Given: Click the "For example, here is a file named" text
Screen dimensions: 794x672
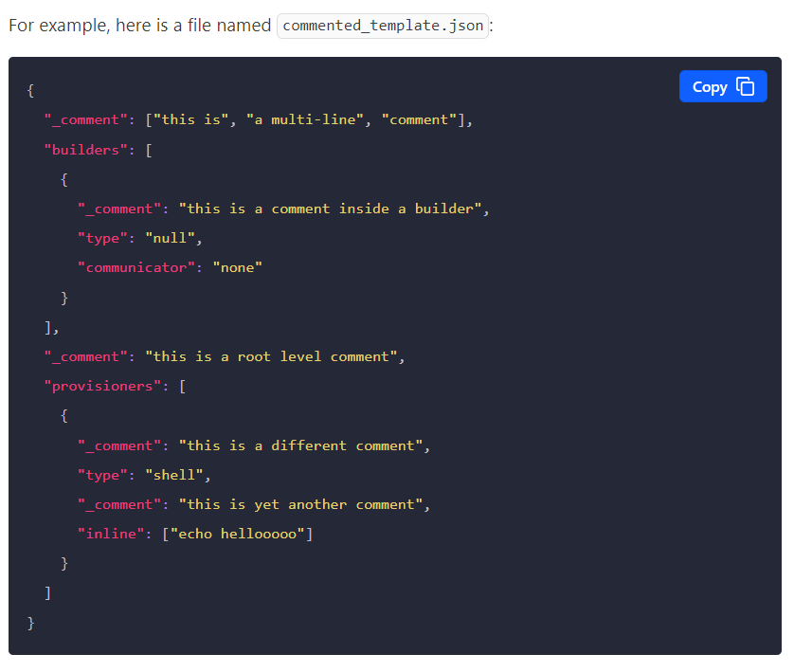Looking at the screenshot, I should [140, 26].
